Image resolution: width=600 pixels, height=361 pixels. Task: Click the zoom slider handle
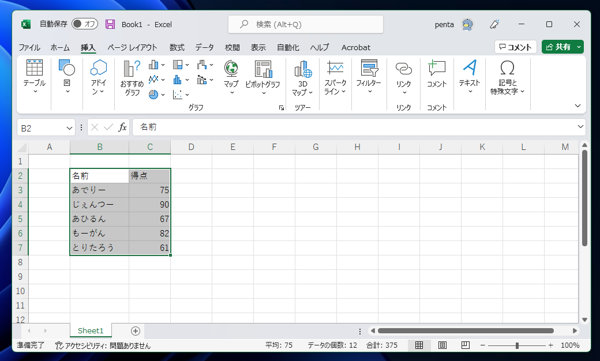click(517, 345)
